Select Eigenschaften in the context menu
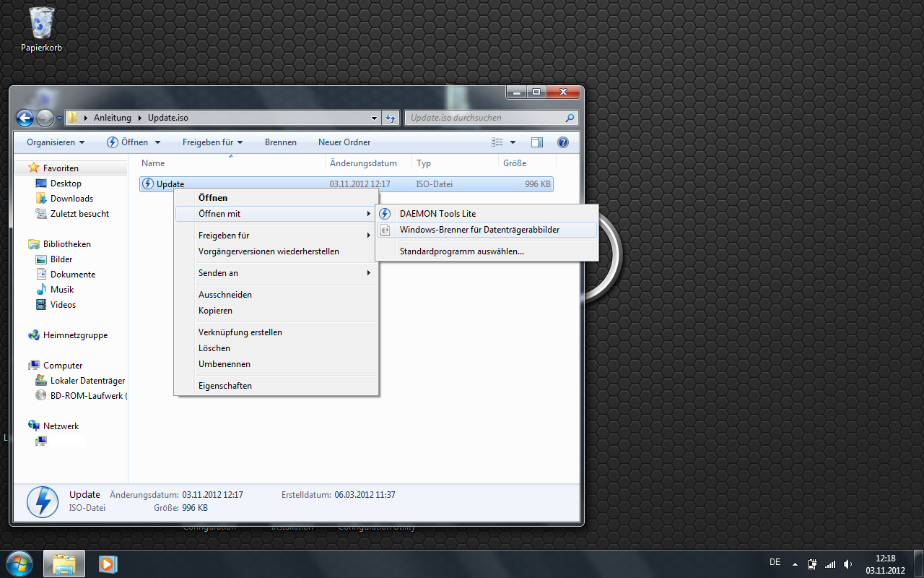 click(x=225, y=386)
